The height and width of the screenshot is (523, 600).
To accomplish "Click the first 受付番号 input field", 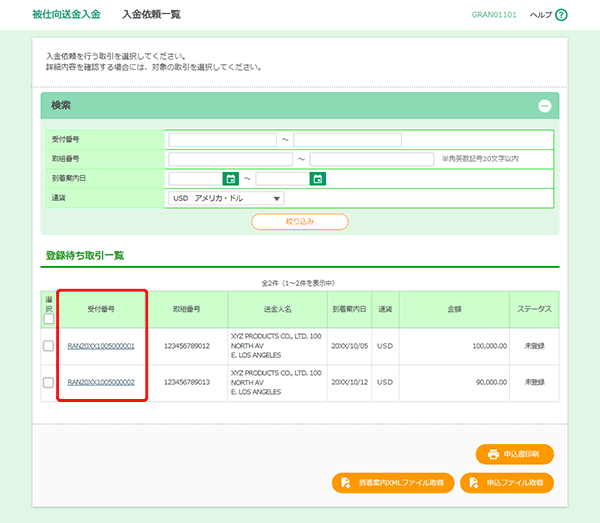I will pos(222,140).
